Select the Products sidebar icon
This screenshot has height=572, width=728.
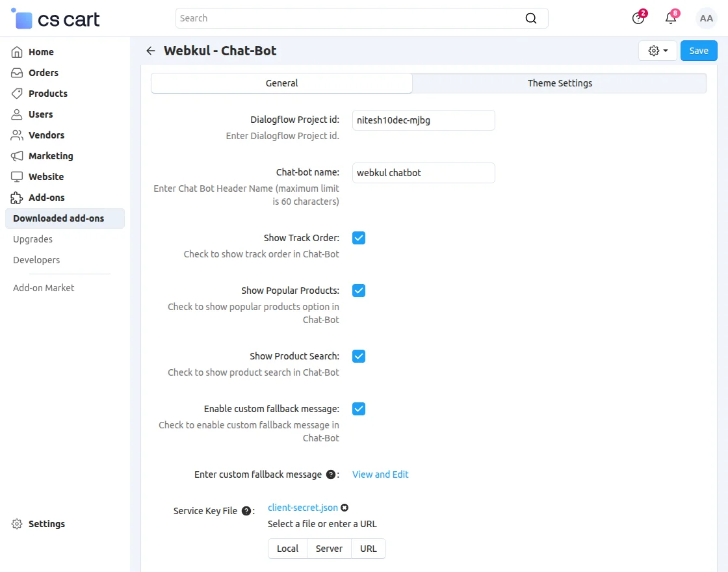click(17, 94)
